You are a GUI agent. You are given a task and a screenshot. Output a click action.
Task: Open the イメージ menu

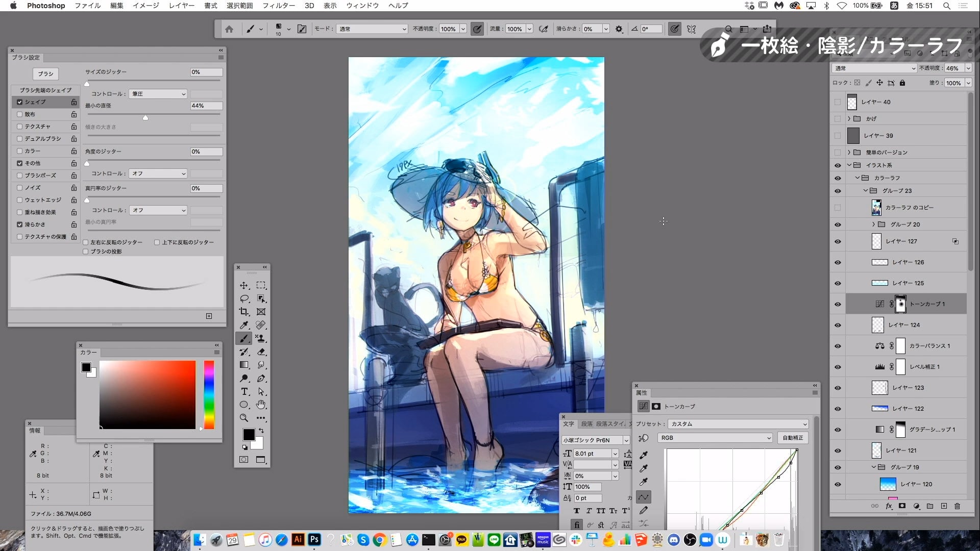[146, 6]
